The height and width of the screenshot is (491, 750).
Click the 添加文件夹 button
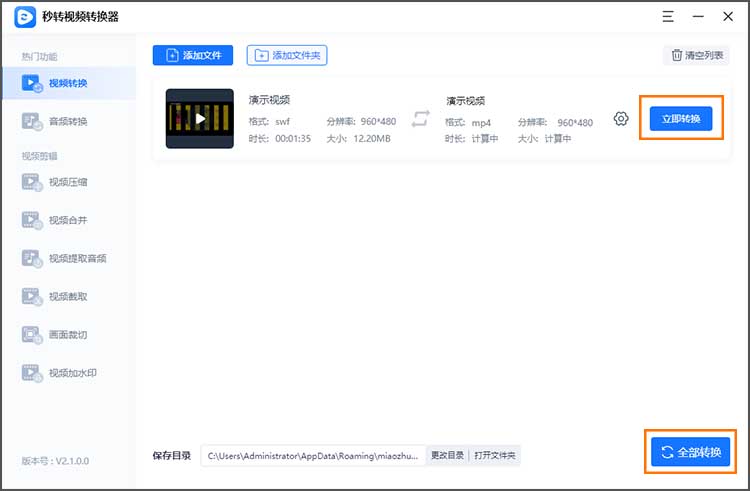point(287,55)
